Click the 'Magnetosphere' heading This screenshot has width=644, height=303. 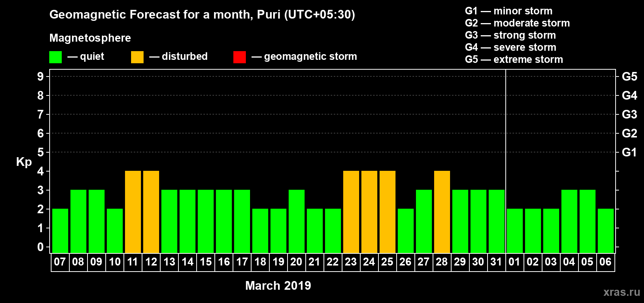tap(90, 38)
